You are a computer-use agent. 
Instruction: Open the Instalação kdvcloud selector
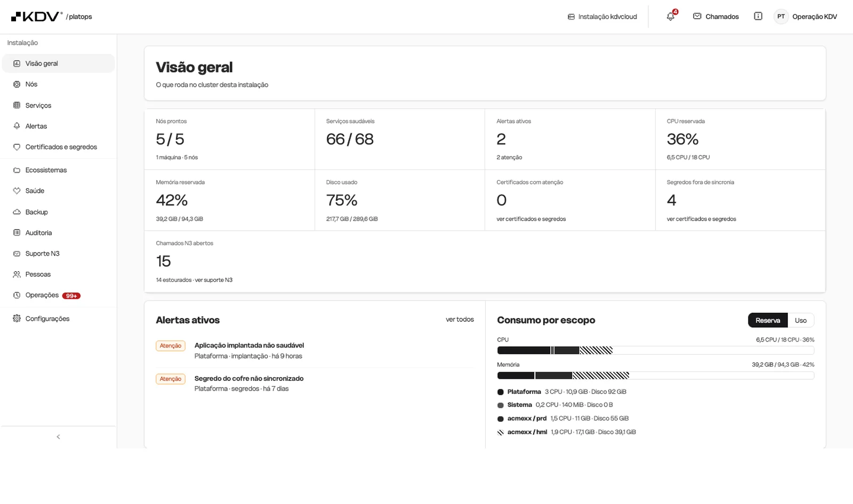pyautogui.click(x=602, y=17)
